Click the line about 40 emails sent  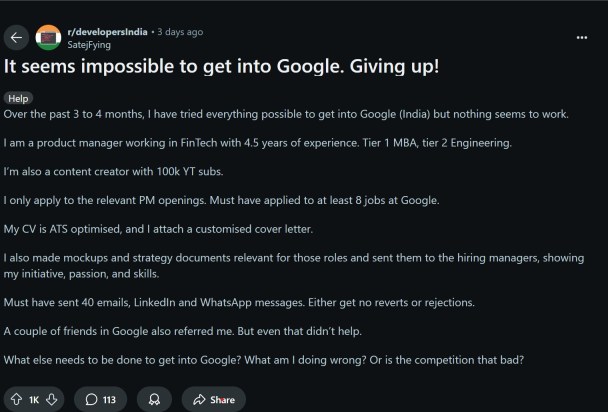tap(253, 302)
